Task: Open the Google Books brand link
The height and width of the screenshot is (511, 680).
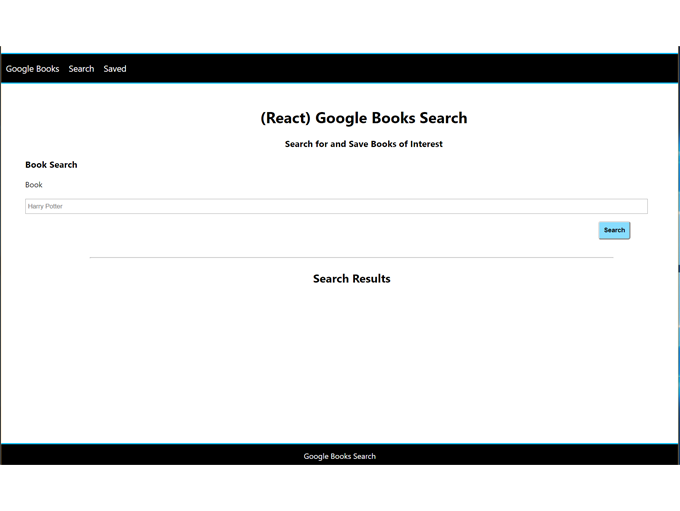Action: pos(33,69)
